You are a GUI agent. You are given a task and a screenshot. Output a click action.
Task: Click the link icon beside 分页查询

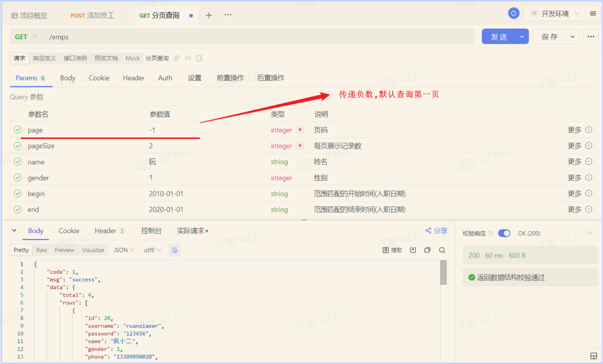pyautogui.click(x=176, y=58)
